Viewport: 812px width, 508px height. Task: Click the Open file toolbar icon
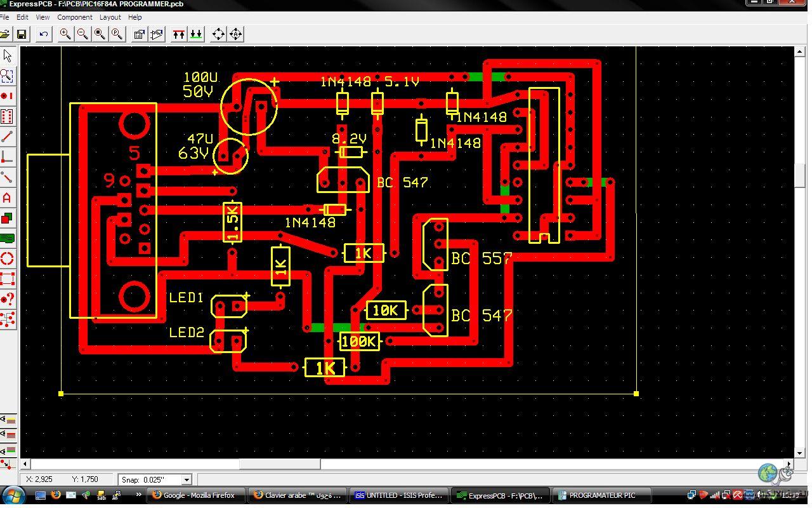coord(5,34)
